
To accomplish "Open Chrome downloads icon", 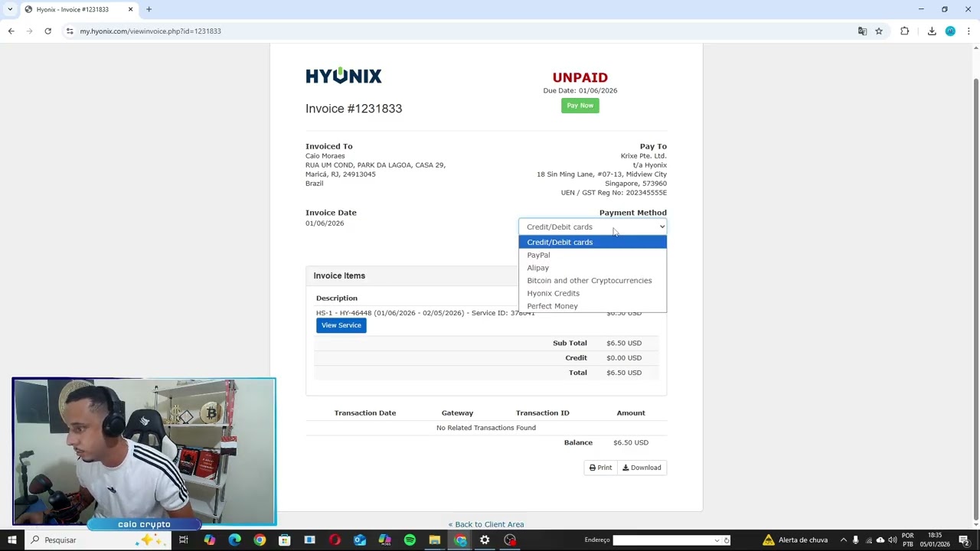I will point(932,31).
